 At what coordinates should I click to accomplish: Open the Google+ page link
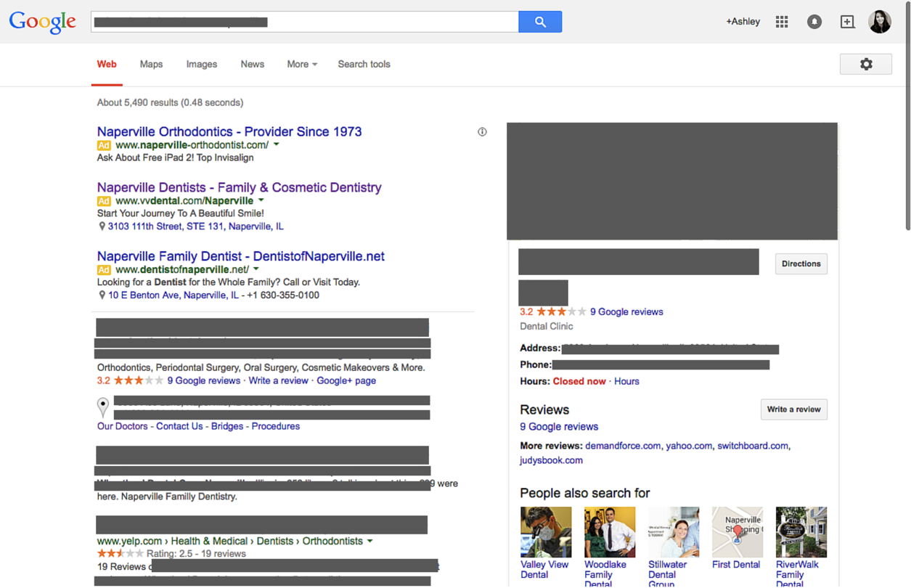coord(346,380)
